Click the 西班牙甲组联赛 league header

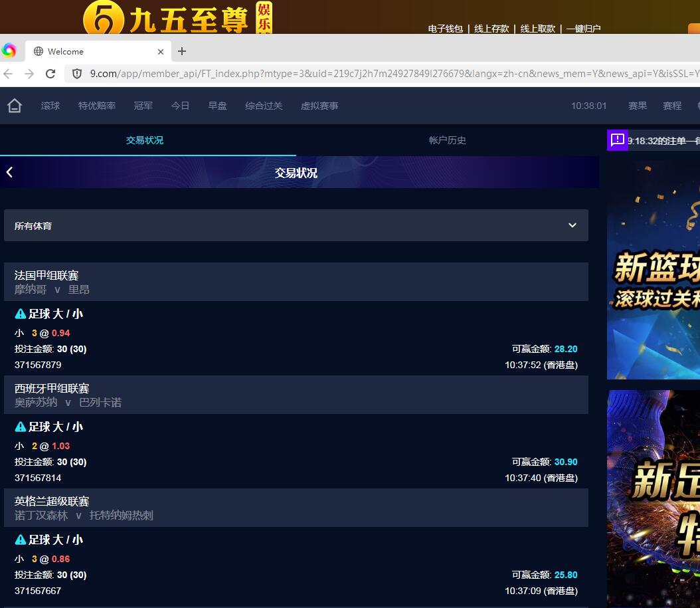coord(52,388)
